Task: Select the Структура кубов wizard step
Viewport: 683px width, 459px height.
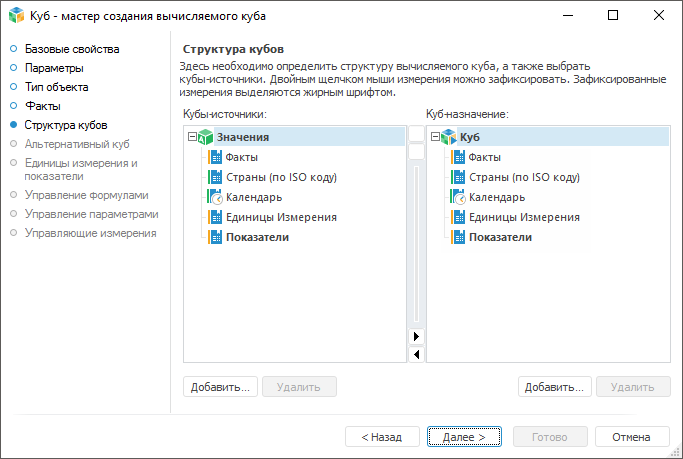Action: click(x=66, y=125)
